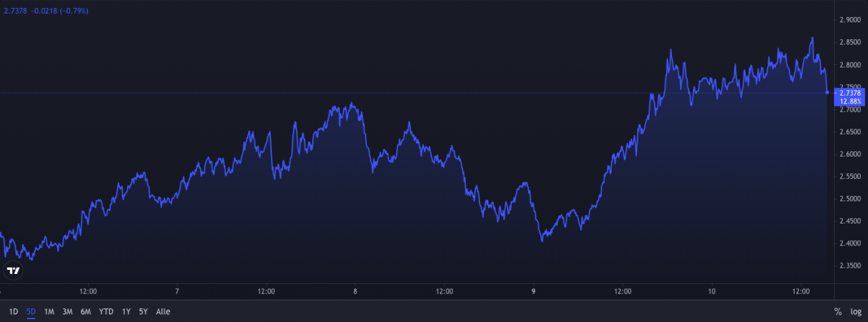Click date 7 on time axis
This screenshot has width=868, height=322.
click(177, 291)
